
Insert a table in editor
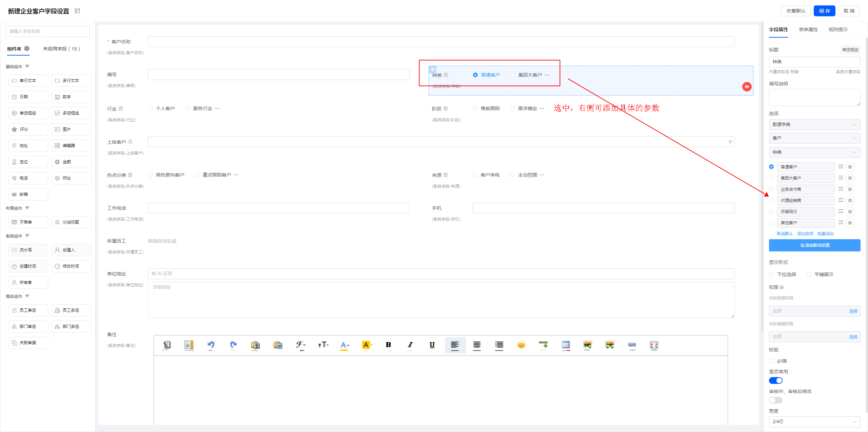click(x=566, y=345)
